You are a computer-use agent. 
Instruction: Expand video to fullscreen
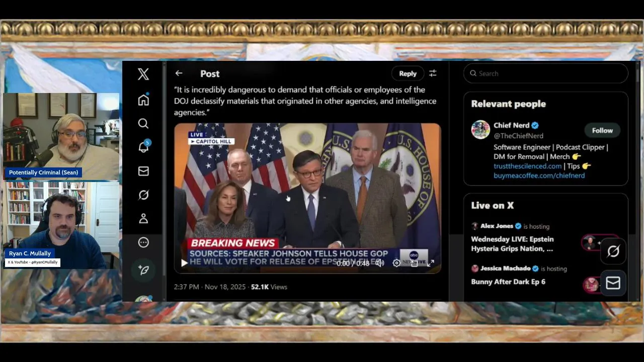[x=431, y=263]
